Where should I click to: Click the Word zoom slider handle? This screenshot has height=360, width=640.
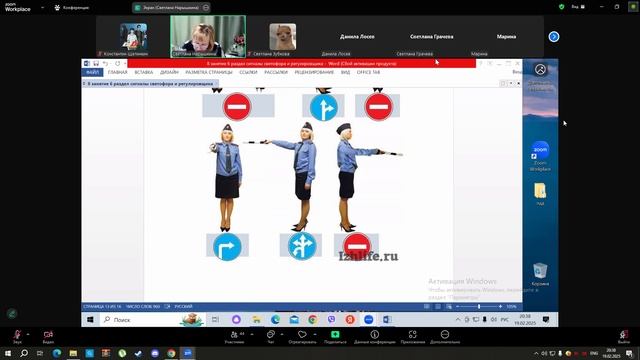tap(479, 307)
